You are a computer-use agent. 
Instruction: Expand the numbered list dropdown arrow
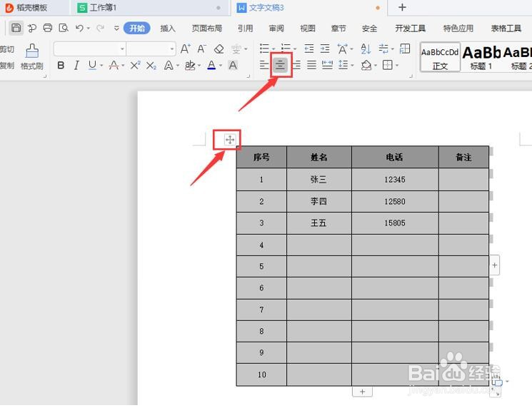pos(295,49)
